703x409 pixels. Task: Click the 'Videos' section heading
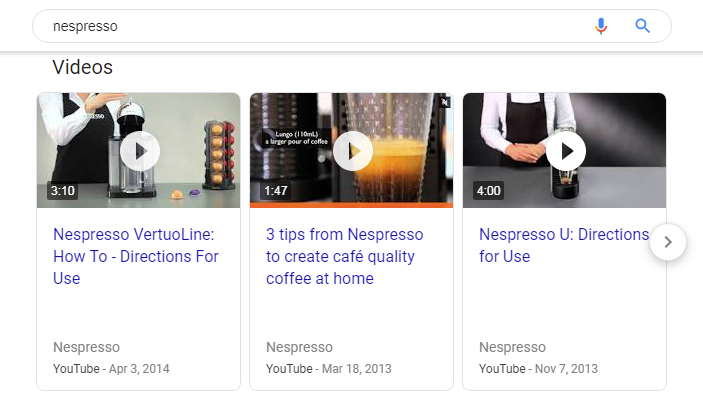pos(82,68)
